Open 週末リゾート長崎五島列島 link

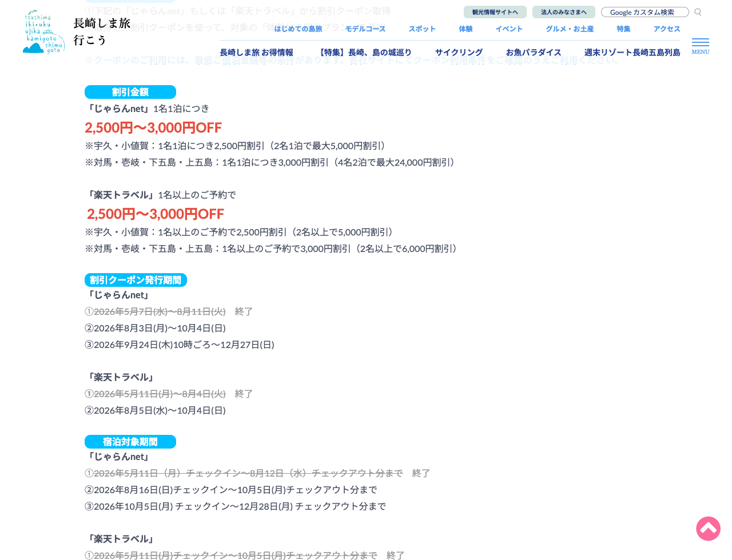[x=632, y=53]
